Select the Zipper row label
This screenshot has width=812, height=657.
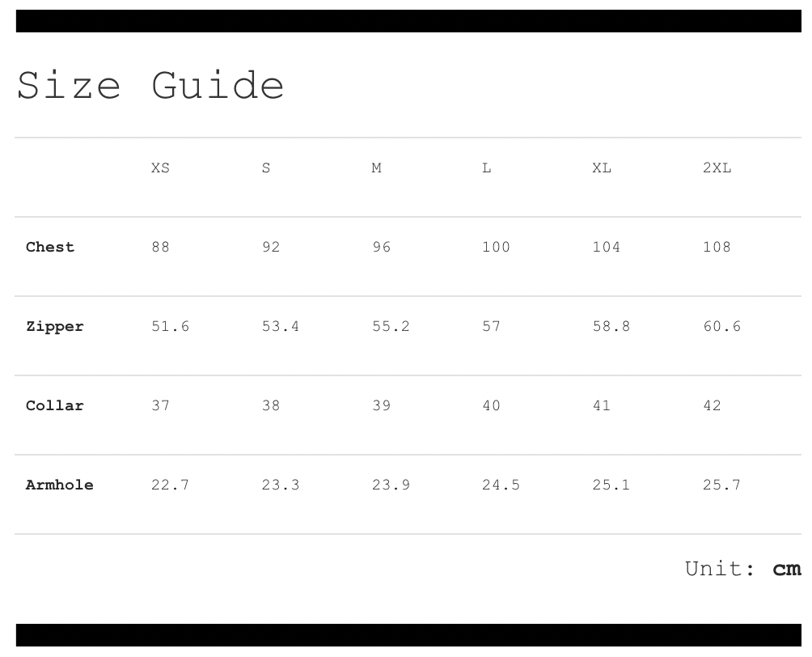pos(55,327)
